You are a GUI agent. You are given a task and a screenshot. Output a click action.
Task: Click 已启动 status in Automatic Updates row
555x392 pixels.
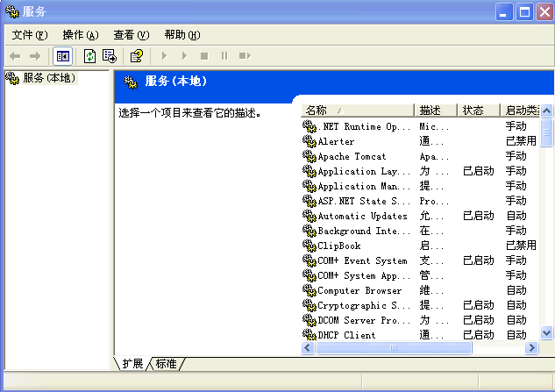click(x=478, y=216)
